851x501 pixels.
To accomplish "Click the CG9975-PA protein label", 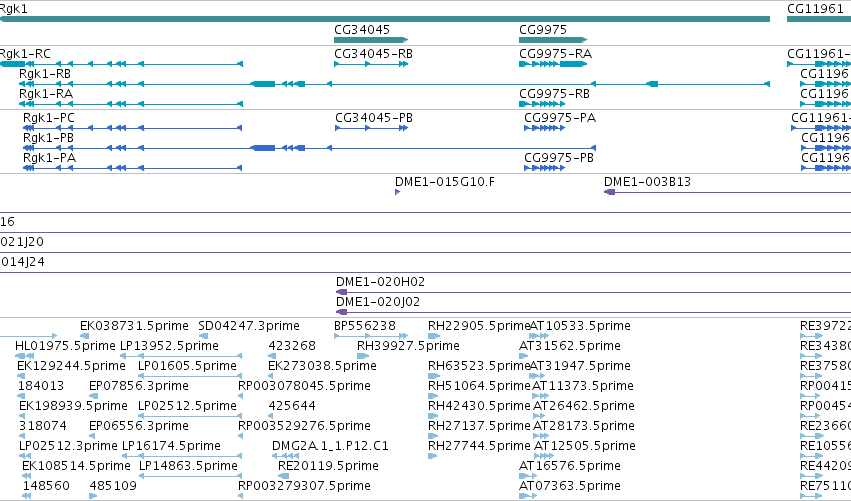I will coord(560,118).
